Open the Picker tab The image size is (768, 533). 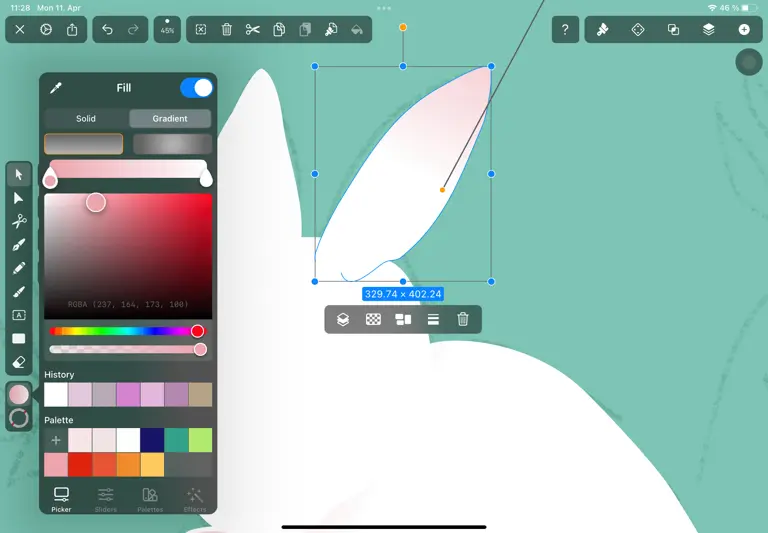61,499
